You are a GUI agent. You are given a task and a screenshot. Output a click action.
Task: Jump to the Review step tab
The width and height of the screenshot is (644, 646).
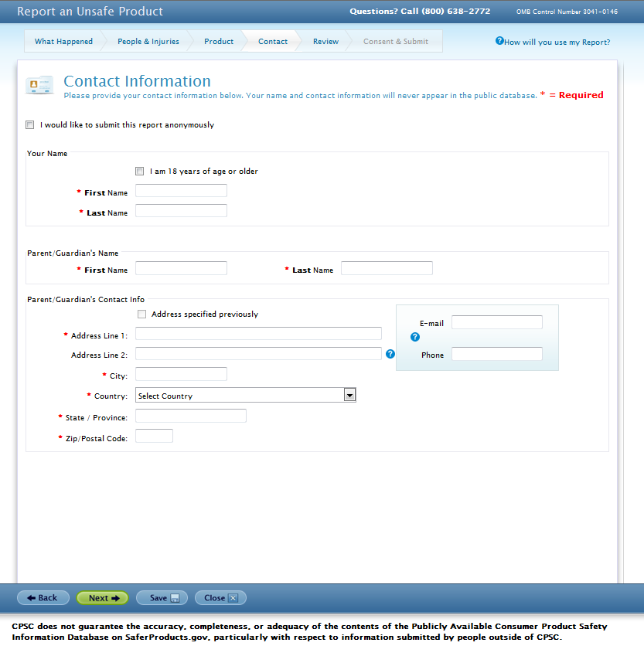(325, 41)
